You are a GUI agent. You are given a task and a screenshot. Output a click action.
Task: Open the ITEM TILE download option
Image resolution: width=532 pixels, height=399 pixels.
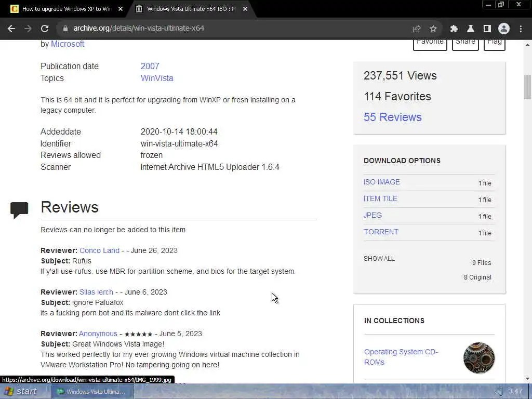[x=380, y=198]
